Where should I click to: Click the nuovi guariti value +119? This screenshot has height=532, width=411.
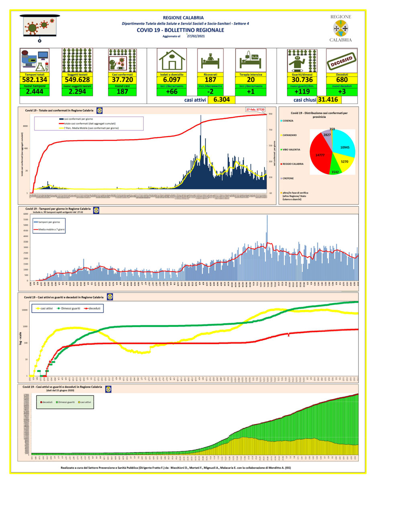tap(302, 92)
